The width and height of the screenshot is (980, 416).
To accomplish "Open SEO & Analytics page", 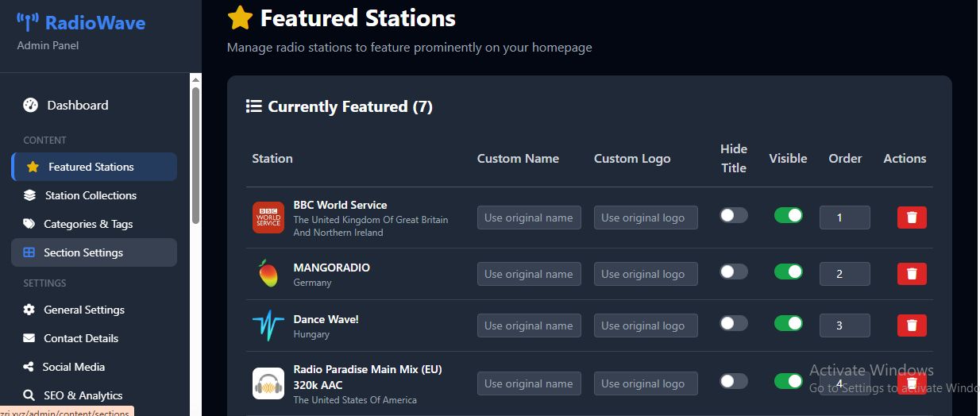I will 83,395.
